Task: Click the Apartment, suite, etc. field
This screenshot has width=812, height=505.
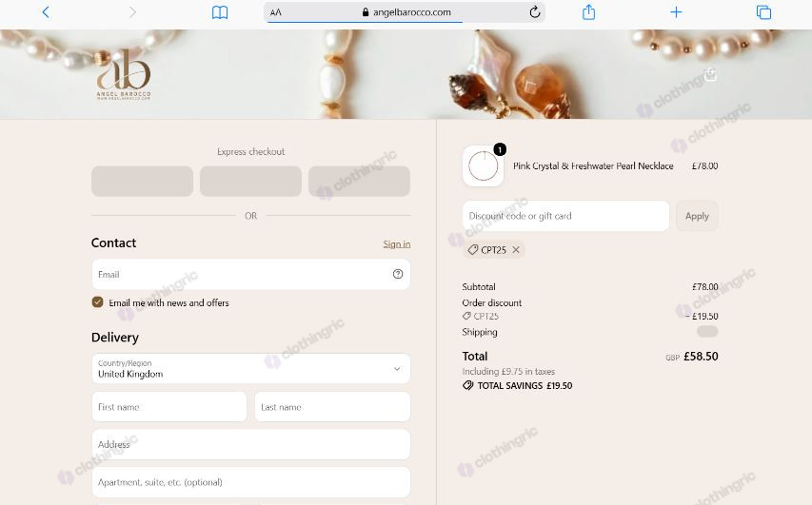Action: [250, 482]
